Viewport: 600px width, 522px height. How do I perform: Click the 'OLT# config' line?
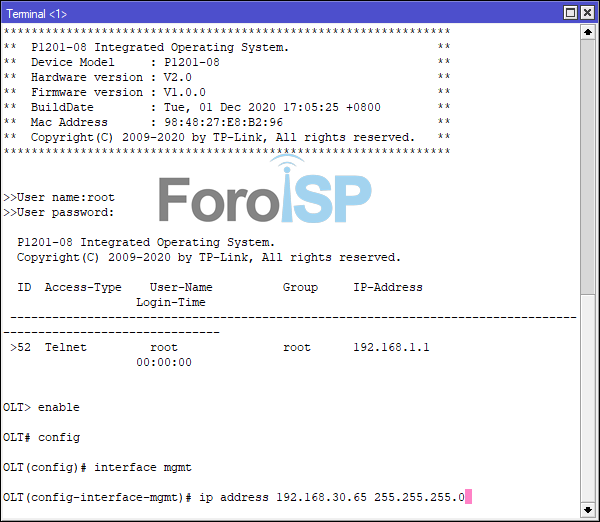point(41,437)
